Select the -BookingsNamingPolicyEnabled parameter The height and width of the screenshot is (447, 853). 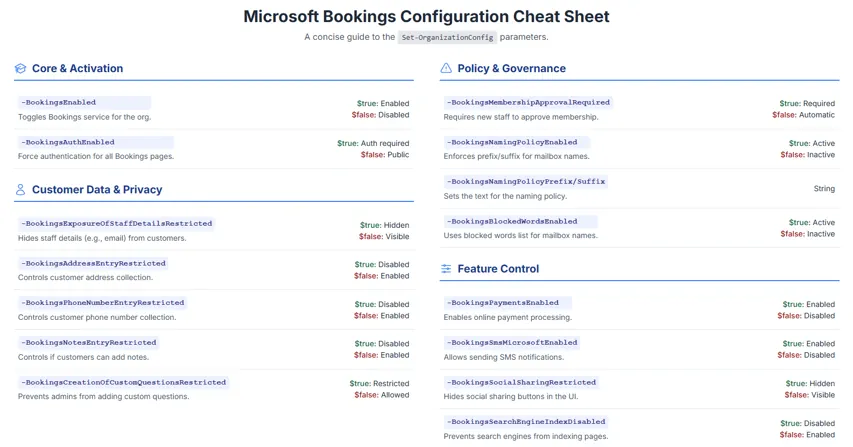pos(517,142)
